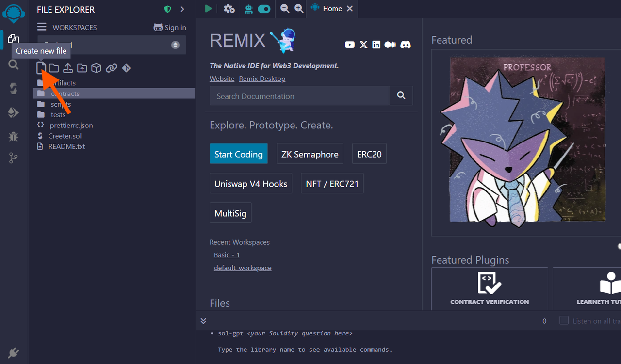Open the Git source control icon
The image size is (621, 364).
(x=14, y=158)
